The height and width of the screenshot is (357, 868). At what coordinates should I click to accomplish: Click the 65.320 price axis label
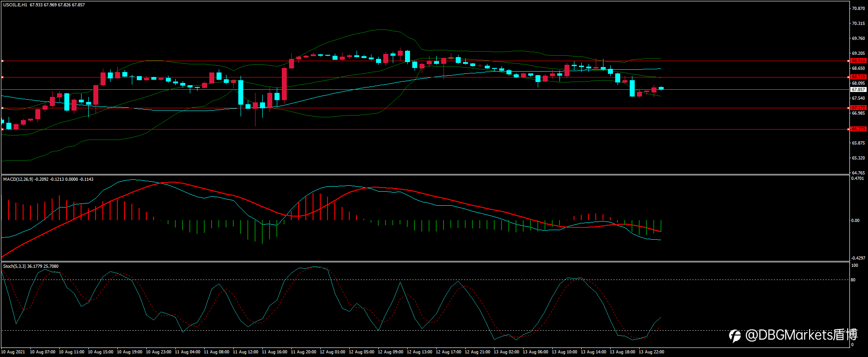(858, 158)
